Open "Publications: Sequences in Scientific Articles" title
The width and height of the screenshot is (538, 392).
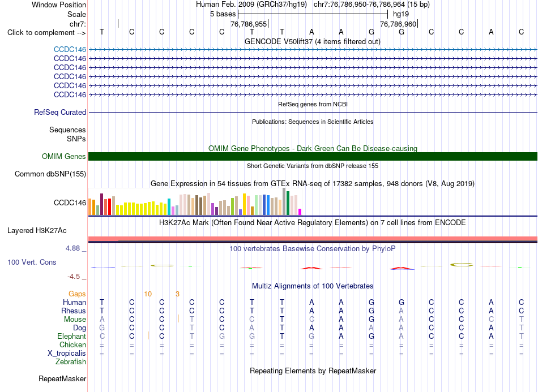coord(313,122)
